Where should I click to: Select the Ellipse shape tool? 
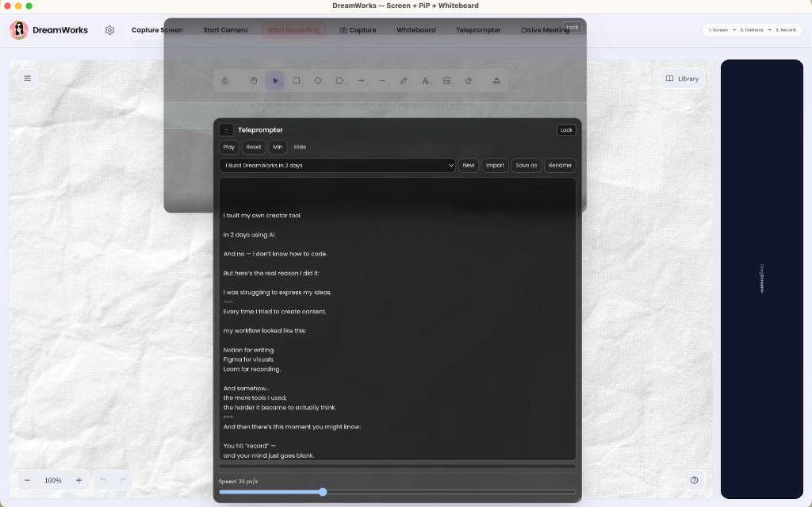[339, 81]
